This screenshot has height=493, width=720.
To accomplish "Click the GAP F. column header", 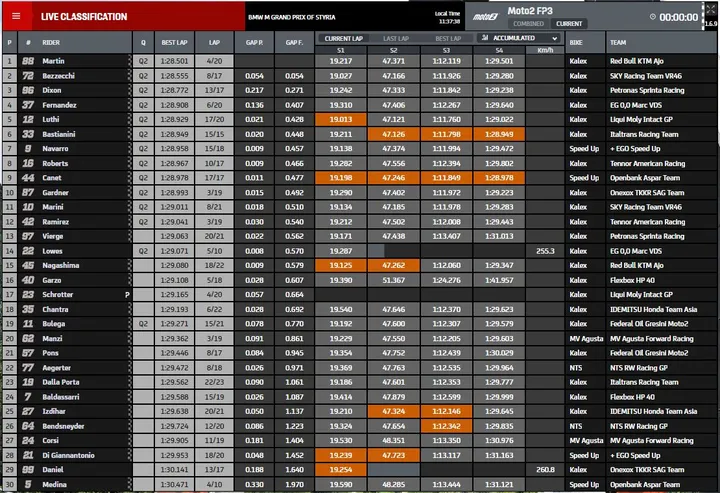I will tap(294, 43).
